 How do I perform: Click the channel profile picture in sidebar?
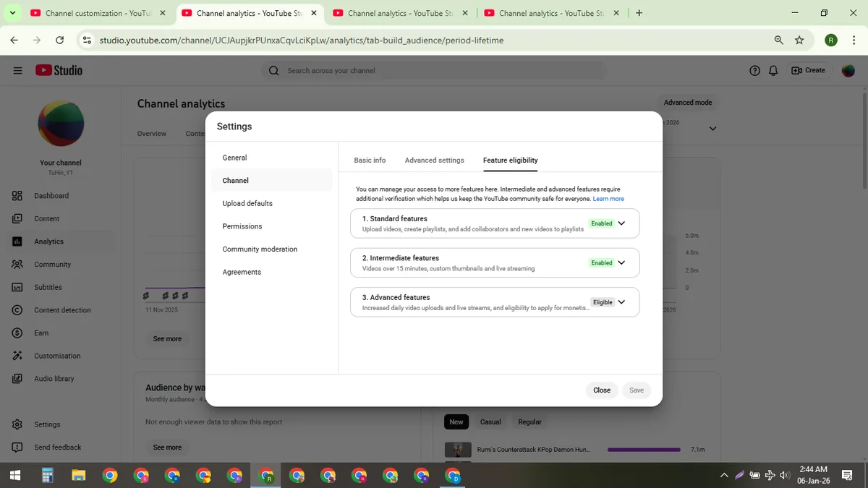coord(61,124)
